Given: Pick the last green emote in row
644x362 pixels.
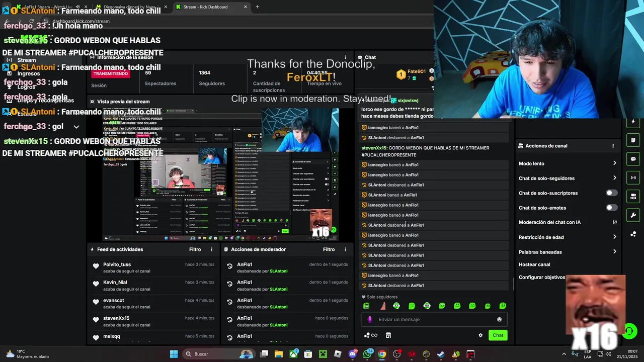Looking at the screenshot, I should click(x=502, y=306).
